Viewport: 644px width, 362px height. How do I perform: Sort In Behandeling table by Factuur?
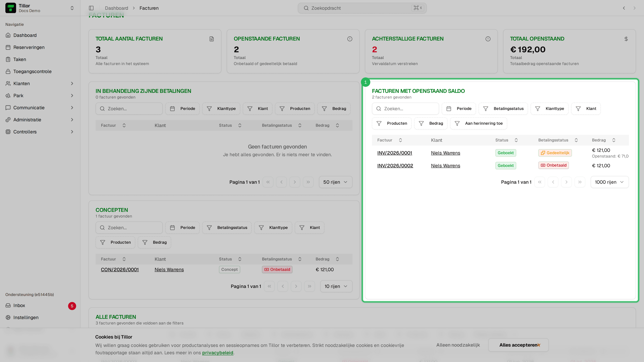tap(113, 125)
